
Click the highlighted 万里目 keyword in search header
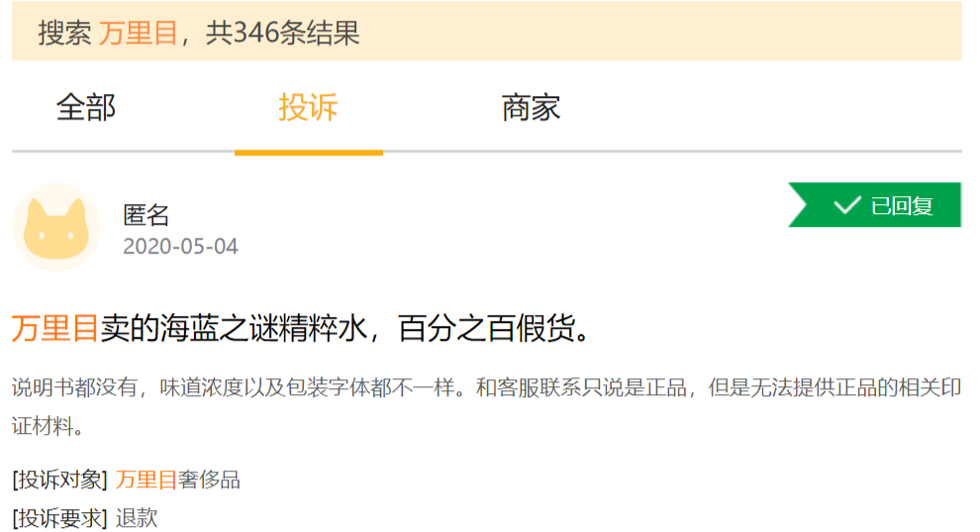tap(139, 33)
